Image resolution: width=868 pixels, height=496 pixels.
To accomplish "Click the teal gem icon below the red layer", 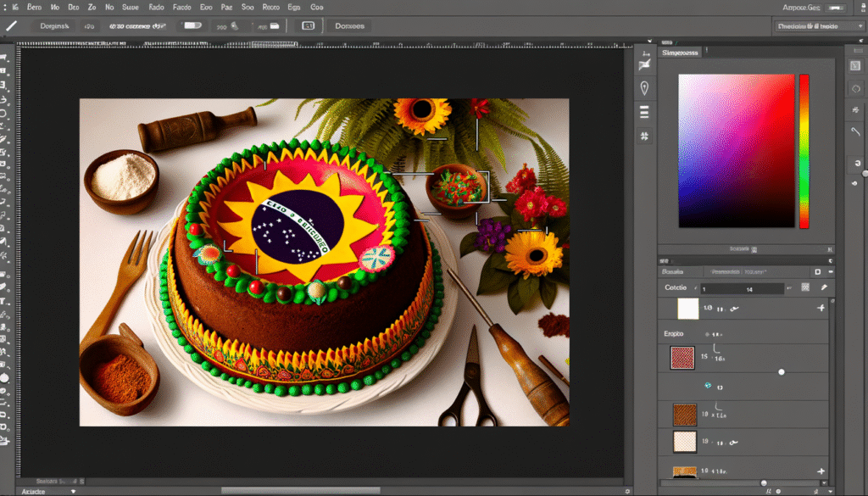I will [708, 386].
